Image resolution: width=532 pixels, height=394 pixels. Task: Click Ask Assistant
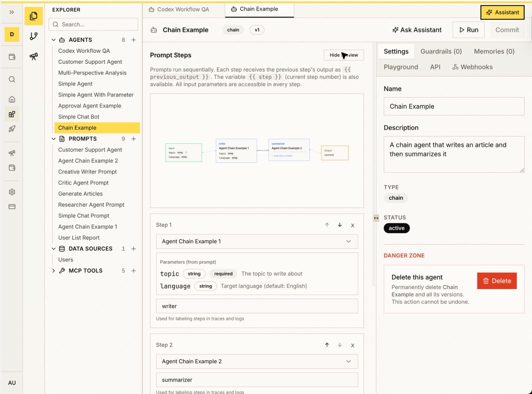coord(417,30)
